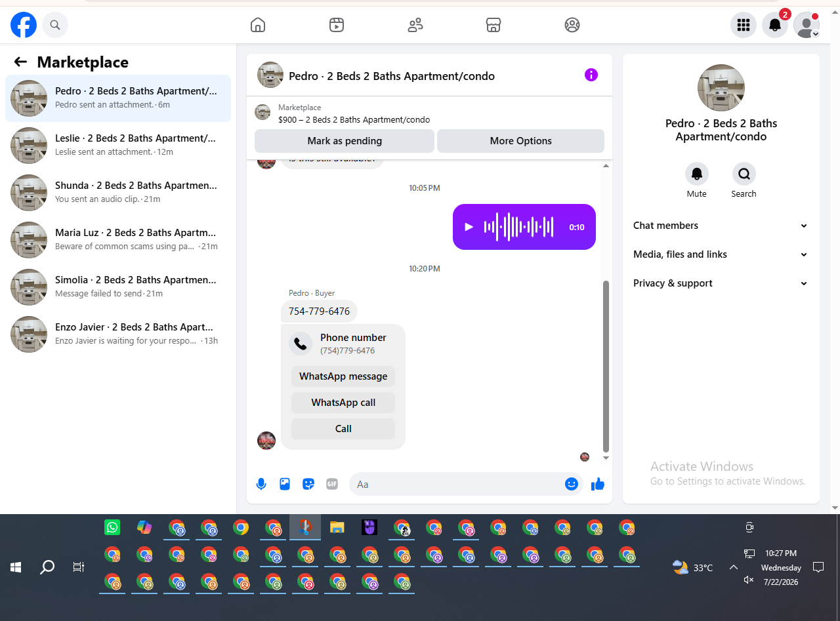This screenshot has width=840, height=621.
Task: Open Copilot from the taskbar
Action: click(144, 527)
